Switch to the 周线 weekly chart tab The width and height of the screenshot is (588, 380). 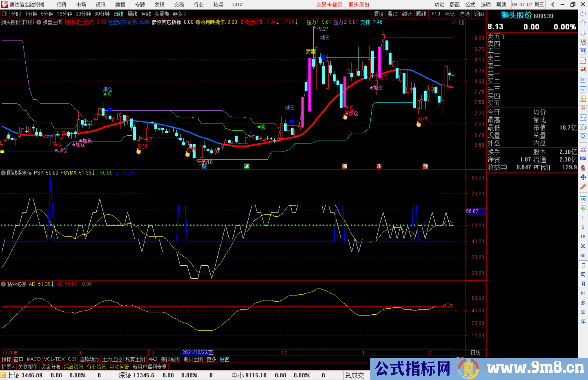tap(132, 14)
